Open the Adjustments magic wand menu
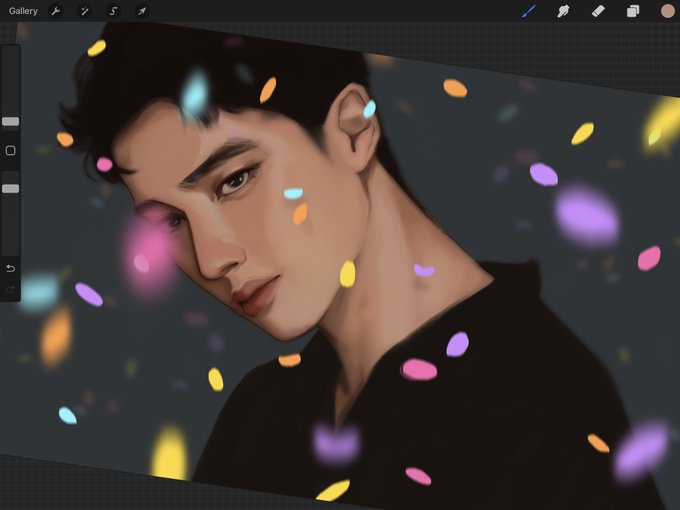Image resolution: width=680 pixels, height=510 pixels. coord(84,11)
